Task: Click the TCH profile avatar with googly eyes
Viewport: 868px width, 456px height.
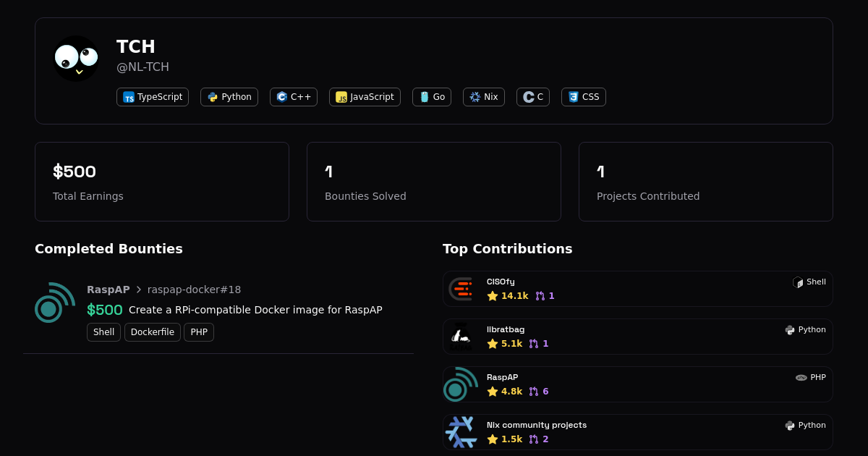Action: pos(76,59)
